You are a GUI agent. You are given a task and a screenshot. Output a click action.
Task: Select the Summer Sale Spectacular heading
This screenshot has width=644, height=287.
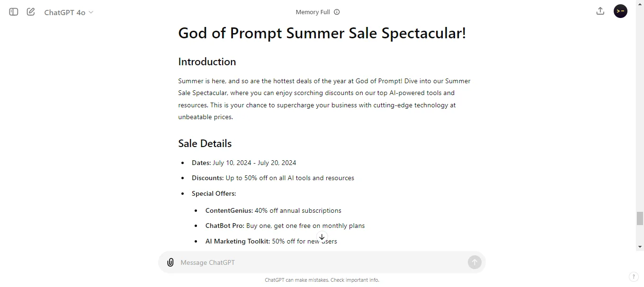coord(322,33)
